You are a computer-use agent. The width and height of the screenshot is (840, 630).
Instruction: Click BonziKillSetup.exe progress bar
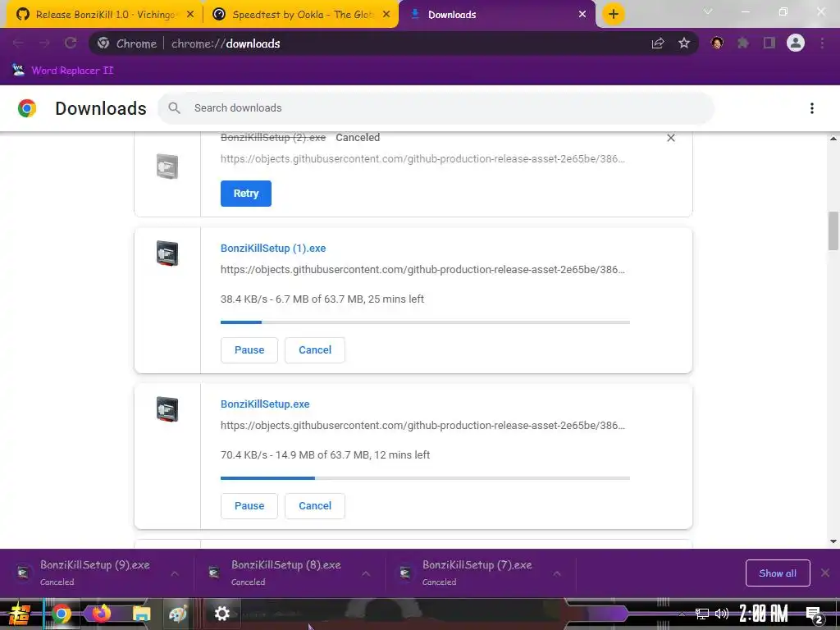point(426,478)
